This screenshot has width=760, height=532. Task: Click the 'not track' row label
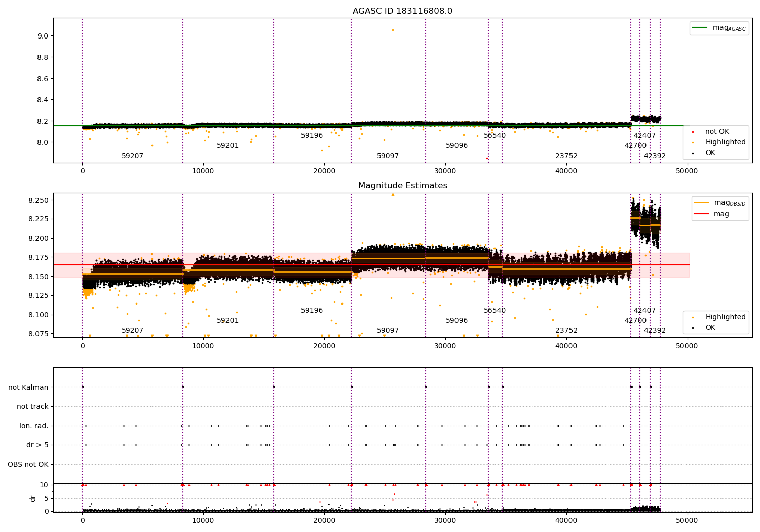point(33,407)
